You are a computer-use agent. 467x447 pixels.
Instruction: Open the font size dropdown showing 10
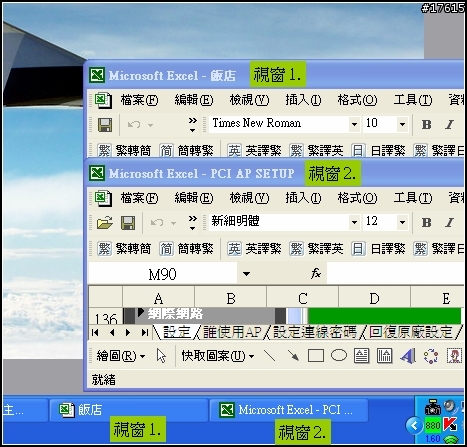402,124
